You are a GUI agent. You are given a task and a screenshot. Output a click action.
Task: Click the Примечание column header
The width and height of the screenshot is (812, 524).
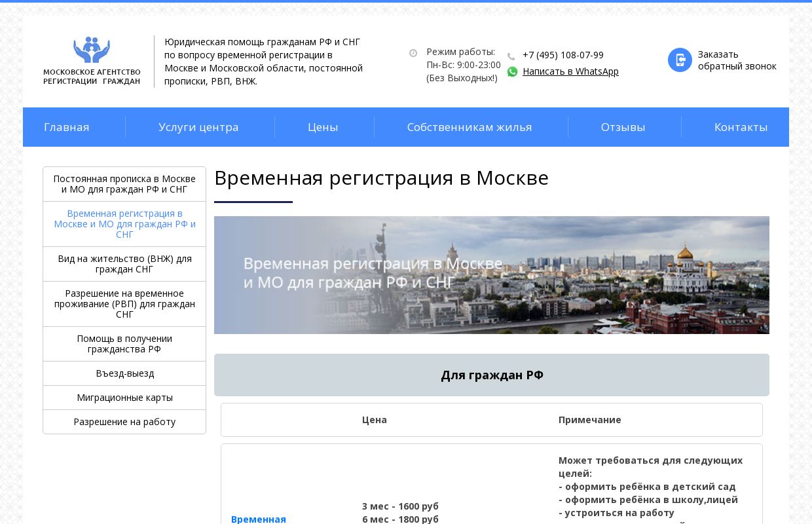pyautogui.click(x=590, y=420)
